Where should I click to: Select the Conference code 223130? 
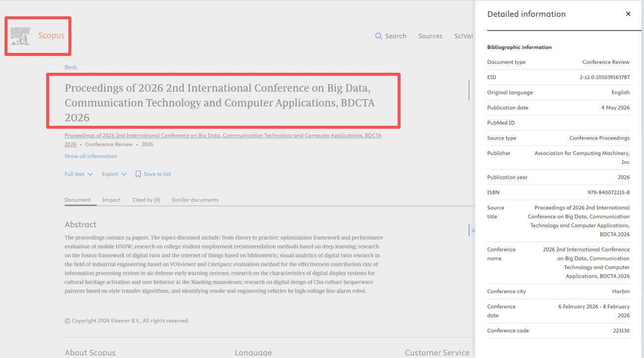(621, 331)
